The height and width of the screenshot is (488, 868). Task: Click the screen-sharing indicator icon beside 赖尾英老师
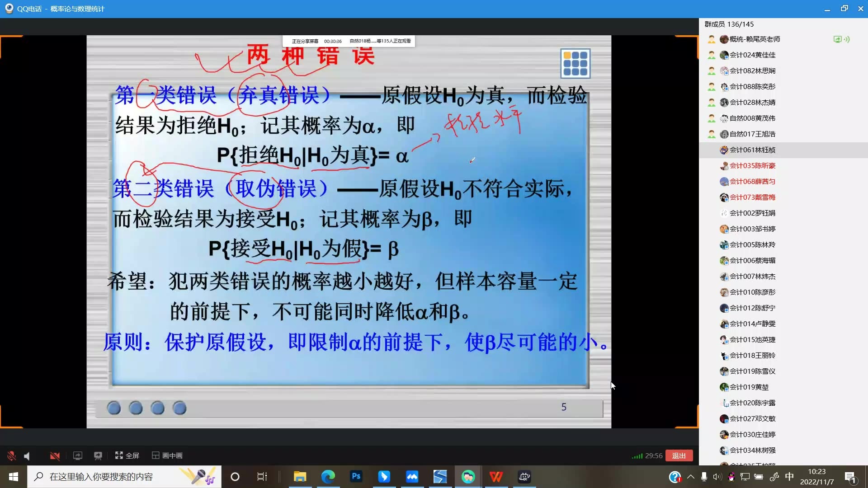[837, 39]
